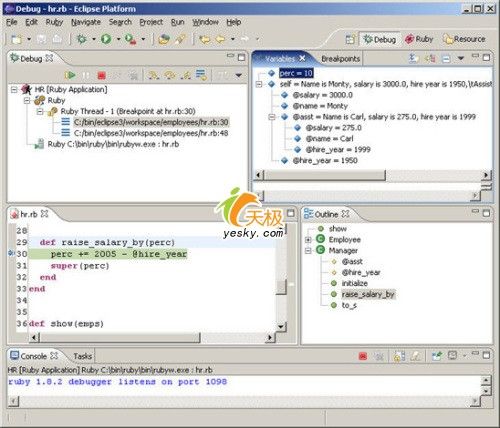Toggle breakpoint marker on line 30

(11, 254)
